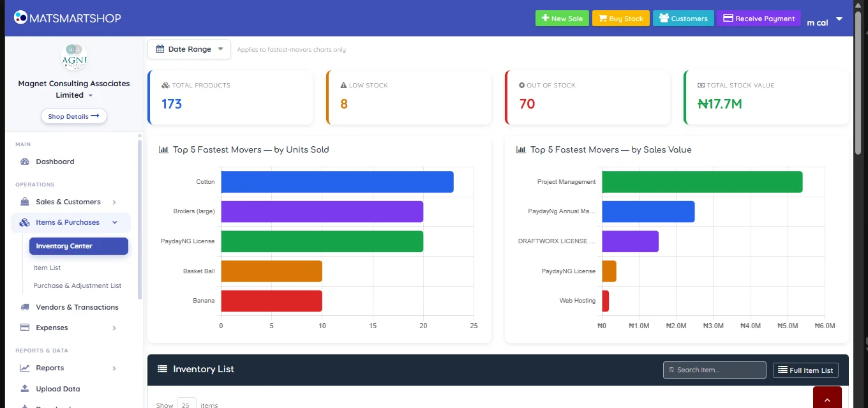
Task: Click the purple Broilers (large) bar
Action: click(322, 211)
